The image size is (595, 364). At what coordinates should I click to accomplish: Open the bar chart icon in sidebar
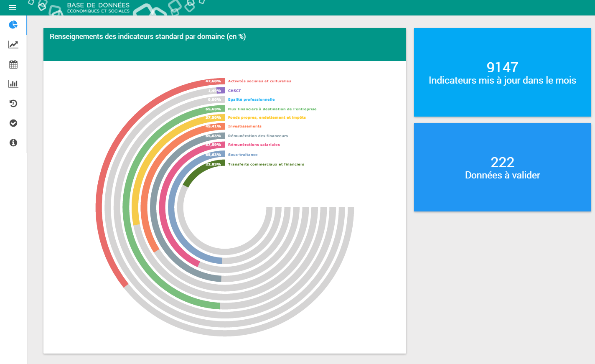13,84
